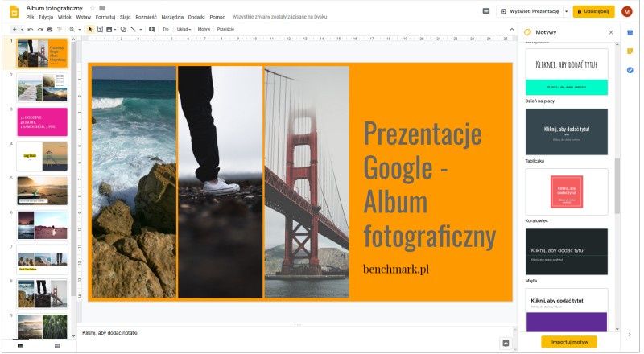The width and height of the screenshot is (644, 354).
Task: Select the pink slide 3 thumbnail
Action: pos(42,122)
